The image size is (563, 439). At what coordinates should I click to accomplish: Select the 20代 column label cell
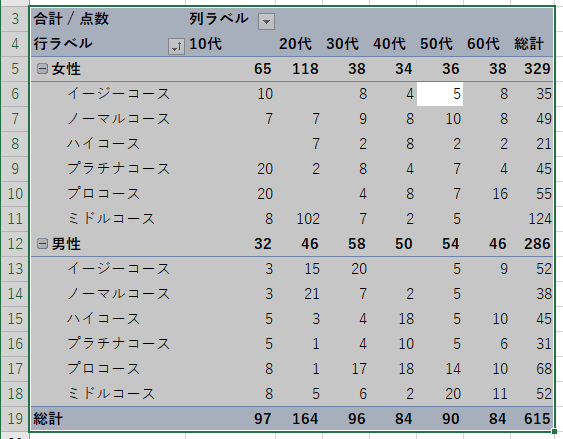click(x=299, y=44)
